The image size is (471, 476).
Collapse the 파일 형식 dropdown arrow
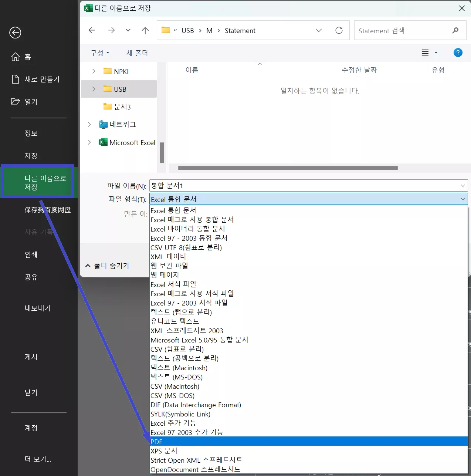coord(462,199)
